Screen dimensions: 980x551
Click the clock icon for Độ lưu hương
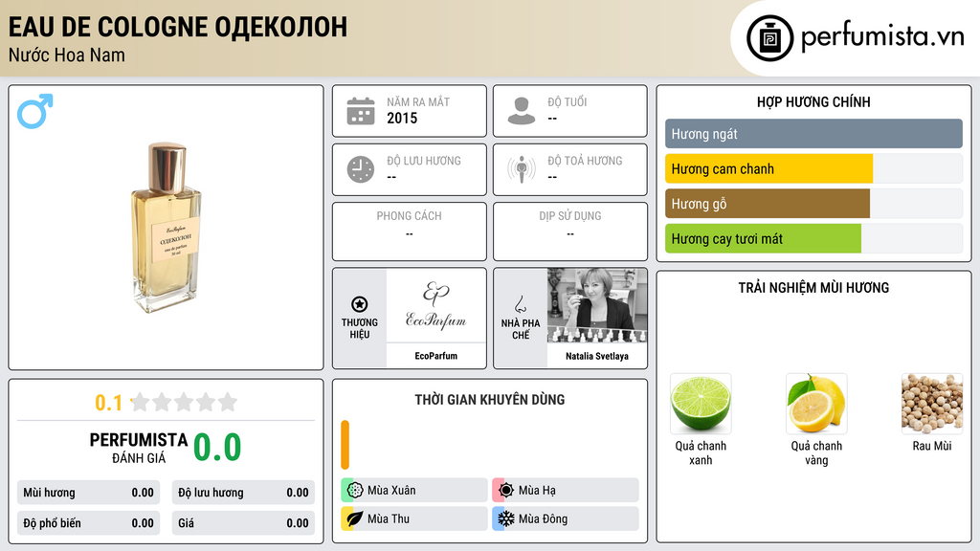[361, 169]
